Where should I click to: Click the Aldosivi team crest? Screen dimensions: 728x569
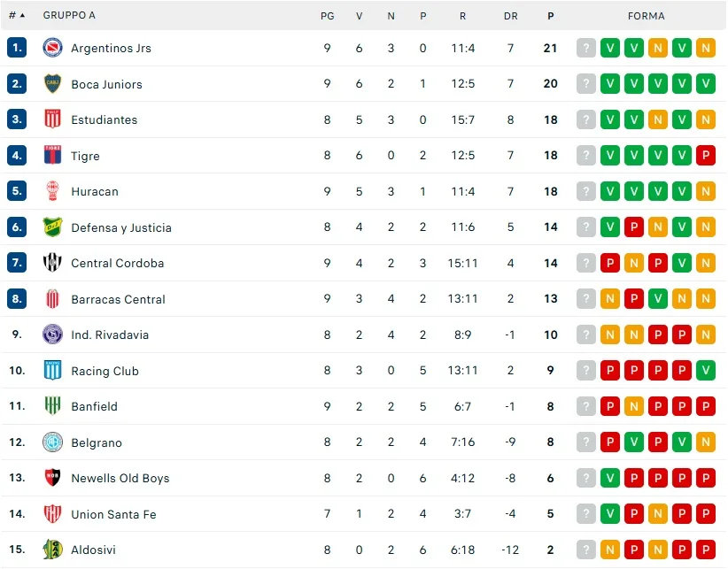tap(53, 550)
